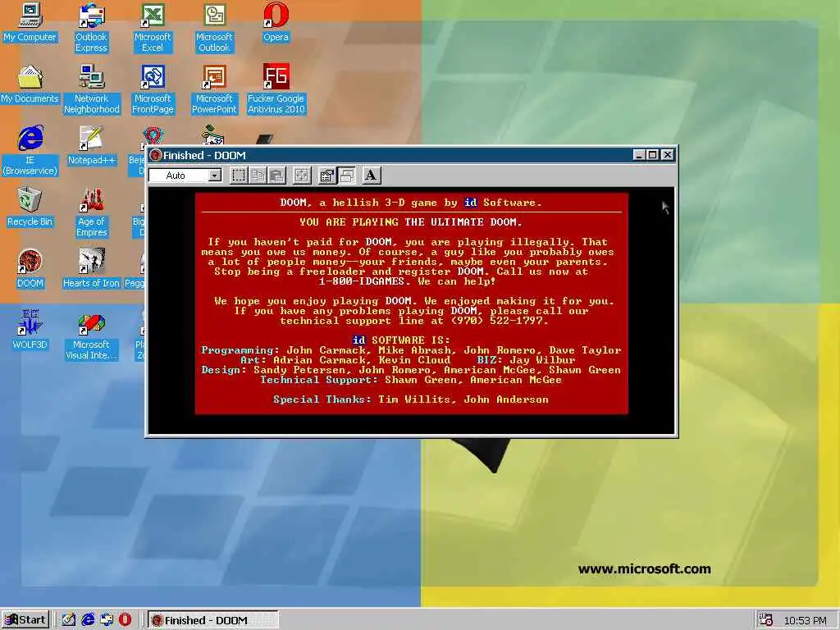Viewport: 840px width, 630px height.
Task: Toggle the Background toolbar button in DOOM window
Action: 346,176
